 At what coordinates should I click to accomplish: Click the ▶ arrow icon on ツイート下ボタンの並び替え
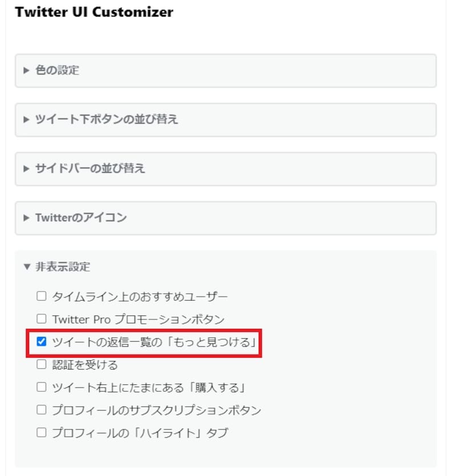26,120
